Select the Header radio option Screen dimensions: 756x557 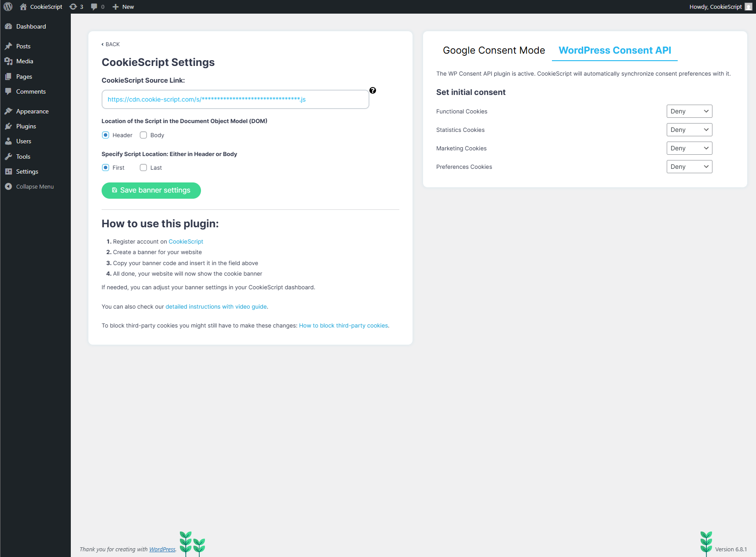pos(106,135)
